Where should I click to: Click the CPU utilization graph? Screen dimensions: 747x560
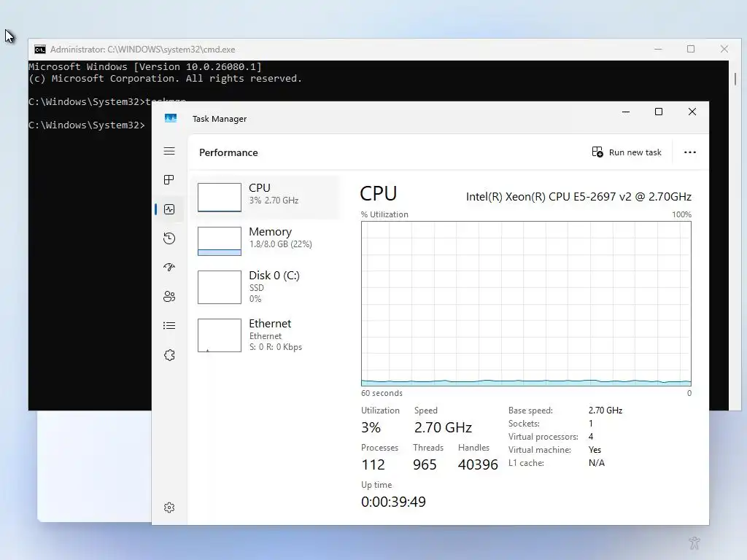click(x=526, y=303)
